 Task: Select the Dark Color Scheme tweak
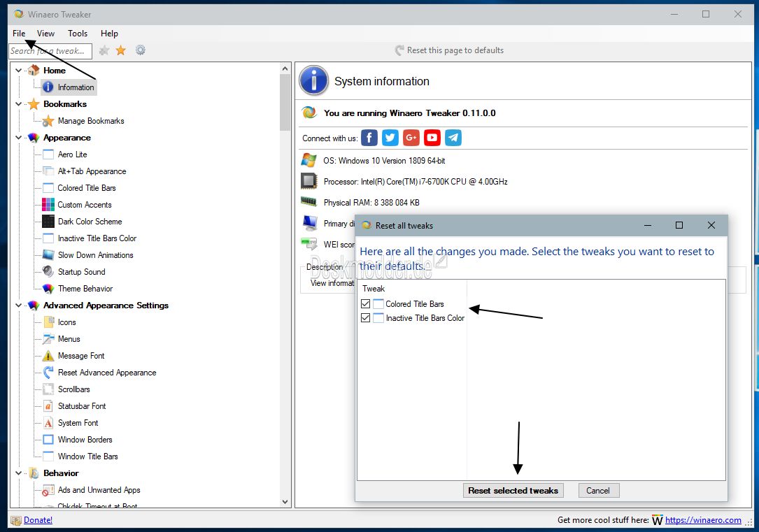click(90, 222)
